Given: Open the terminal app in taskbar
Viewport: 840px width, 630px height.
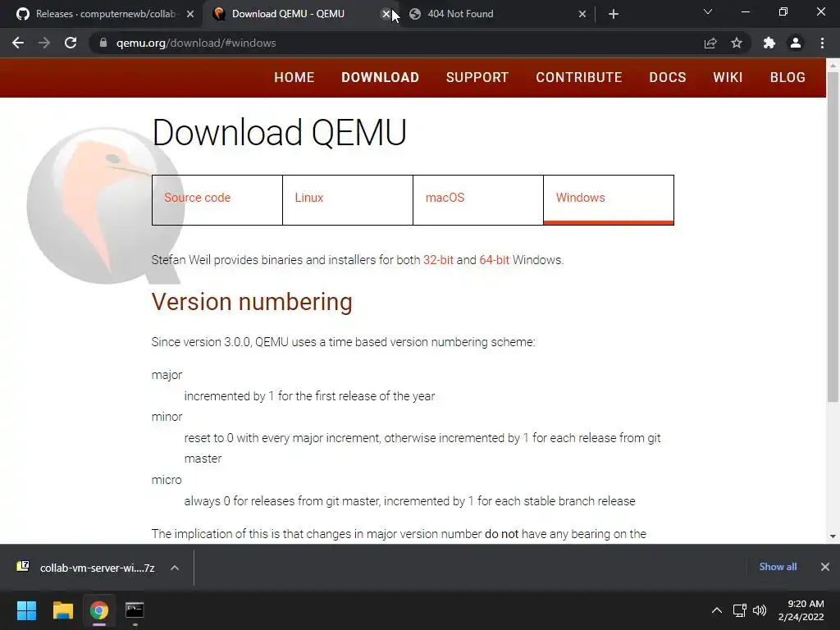Looking at the screenshot, I should tap(135, 610).
